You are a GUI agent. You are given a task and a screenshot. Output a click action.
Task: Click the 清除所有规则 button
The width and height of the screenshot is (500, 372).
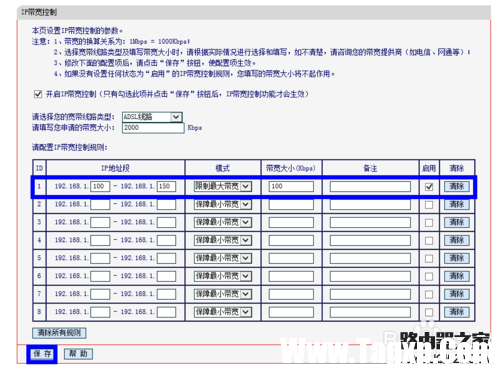59,333
